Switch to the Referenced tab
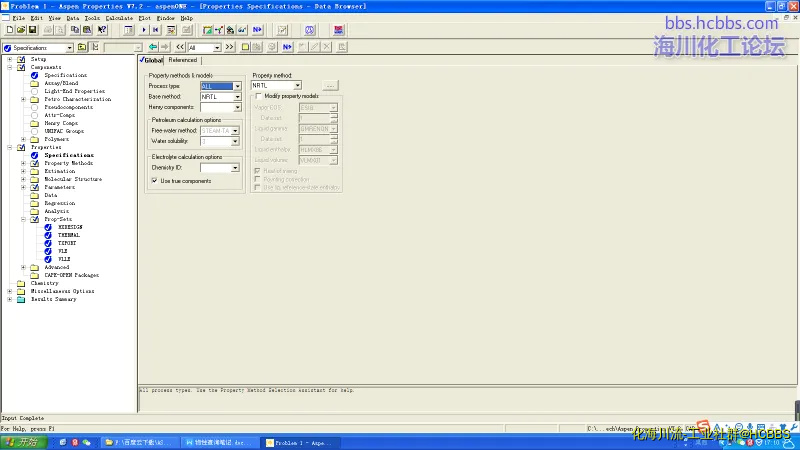 [x=183, y=60]
